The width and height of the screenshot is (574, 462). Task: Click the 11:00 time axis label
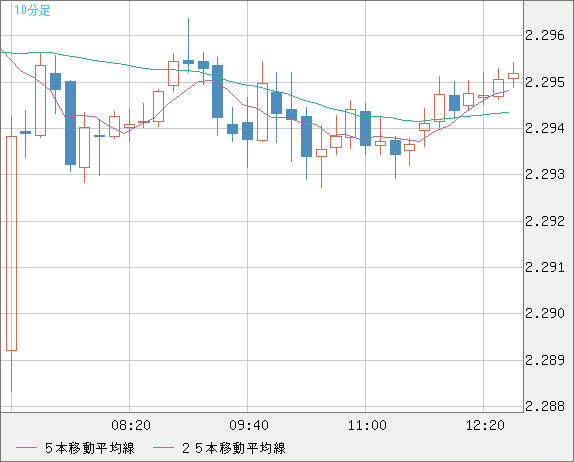click(367, 425)
